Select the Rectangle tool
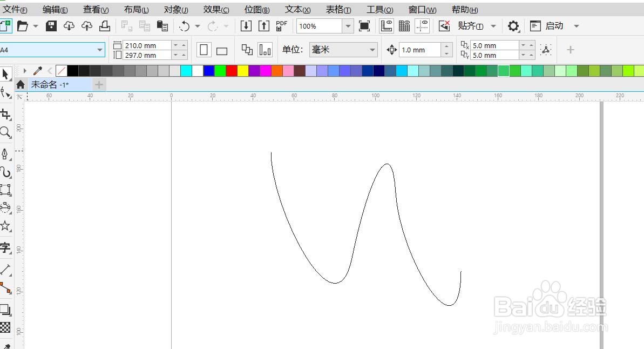This screenshot has width=644, height=349. (5, 190)
